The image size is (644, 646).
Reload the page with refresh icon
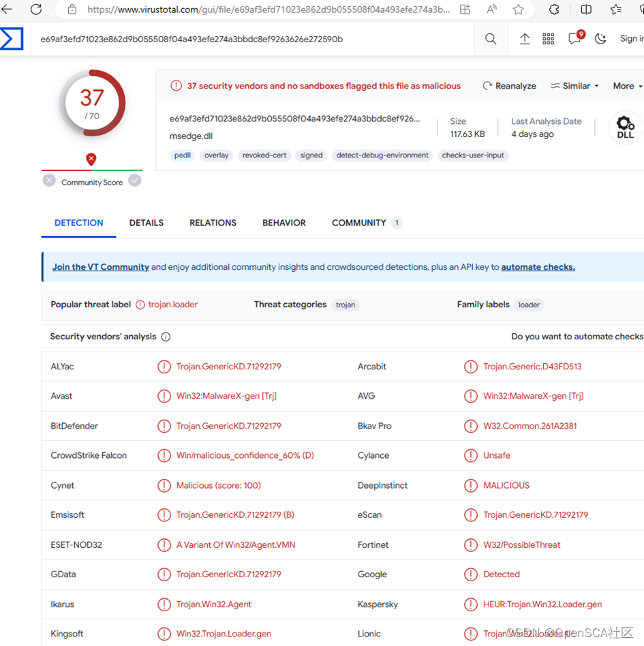[x=36, y=9]
